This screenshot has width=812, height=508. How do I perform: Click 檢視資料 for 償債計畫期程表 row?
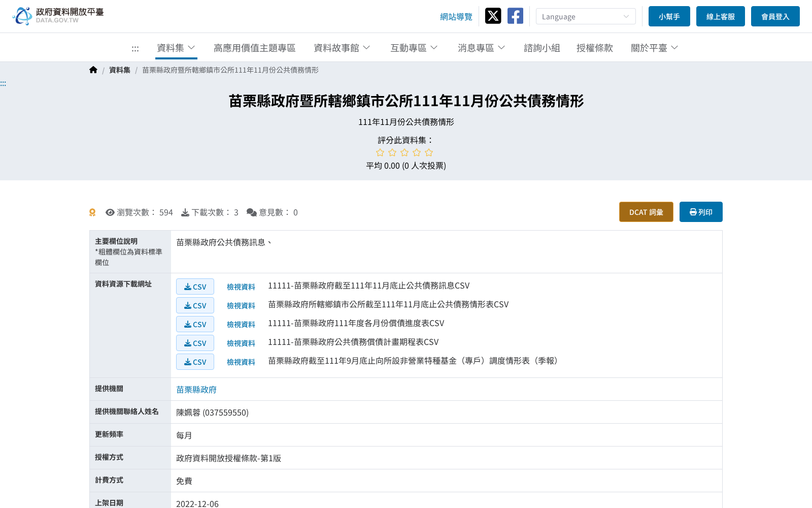point(241,343)
